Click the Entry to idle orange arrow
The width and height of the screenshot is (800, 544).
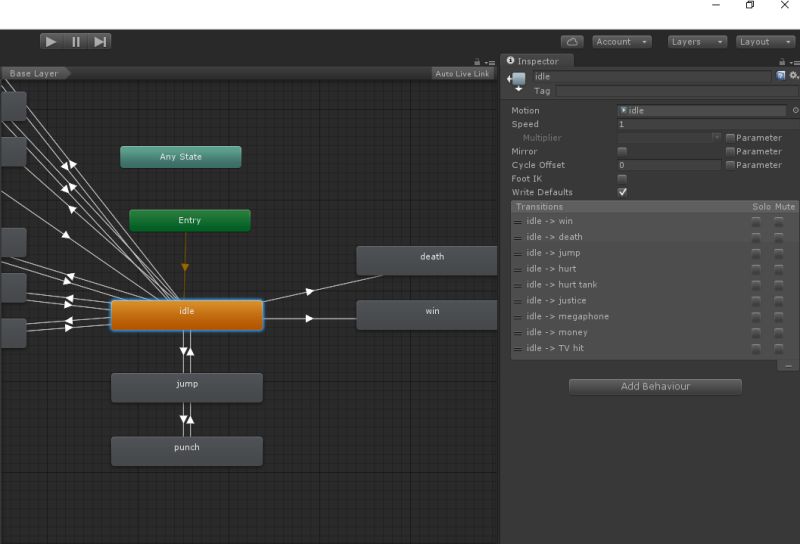[x=185, y=267]
